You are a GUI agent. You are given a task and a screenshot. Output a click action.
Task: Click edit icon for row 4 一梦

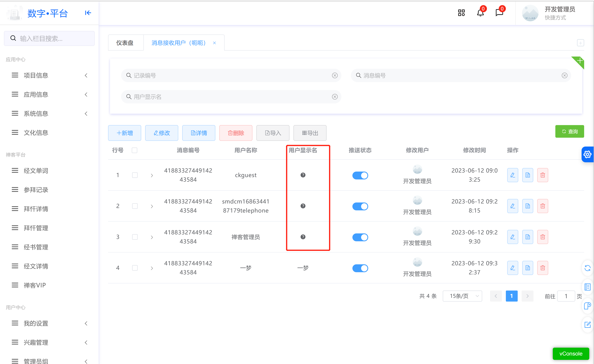pos(513,268)
